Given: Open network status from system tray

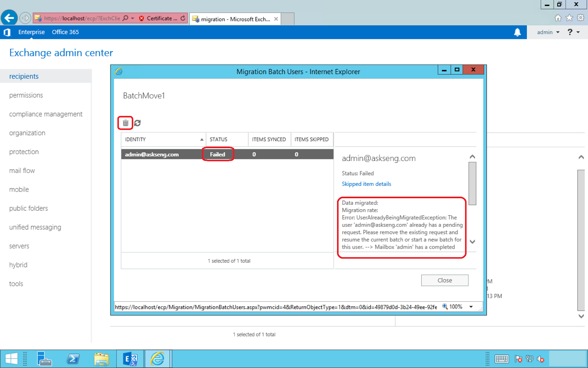Looking at the screenshot, I should [530, 359].
